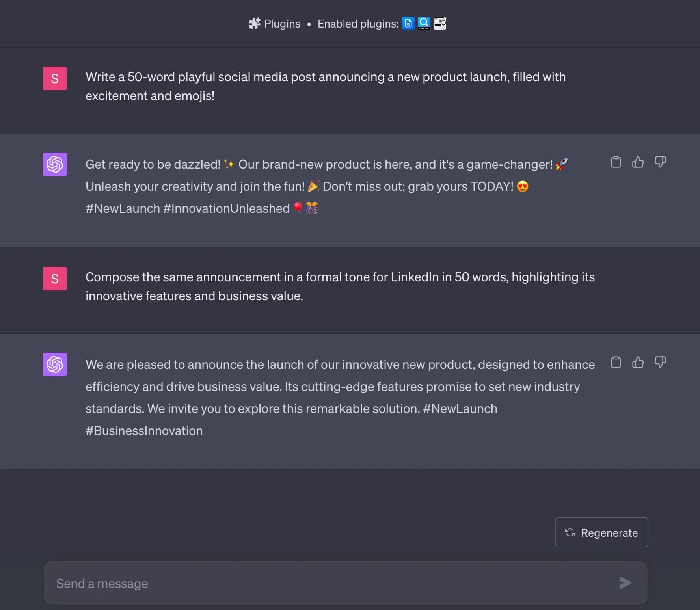700x610 pixels.
Task: Copy the first playful response text
Action: pyautogui.click(x=616, y=162)
